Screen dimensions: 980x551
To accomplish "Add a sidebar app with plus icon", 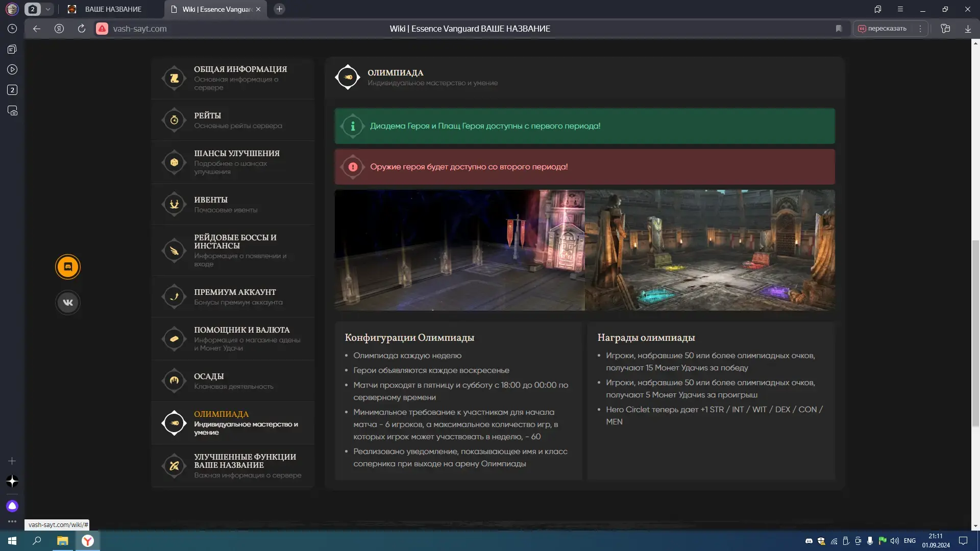I will click(12, 461).
